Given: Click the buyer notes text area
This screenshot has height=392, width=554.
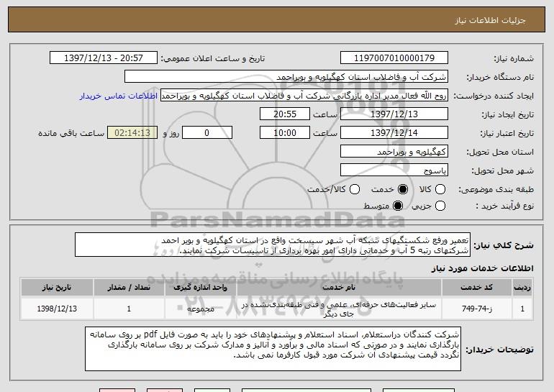Looking at the screenshot, I should [273, 349].
